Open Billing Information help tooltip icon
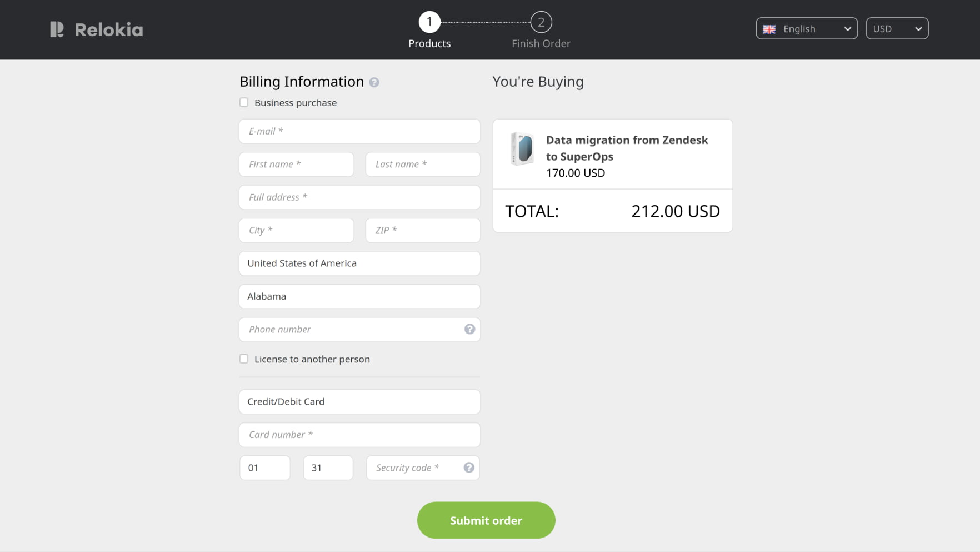Screen dimensions: 980x552 point(374,82)
